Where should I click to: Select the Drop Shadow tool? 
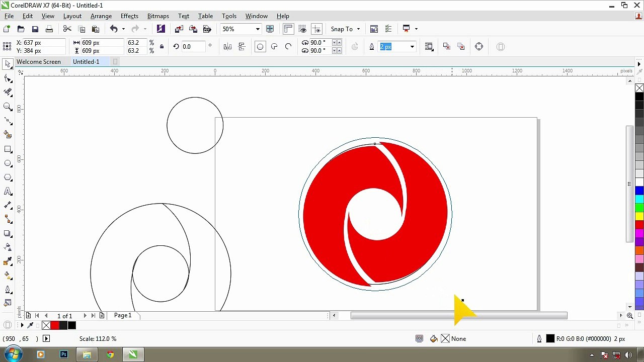pos(8,233)
